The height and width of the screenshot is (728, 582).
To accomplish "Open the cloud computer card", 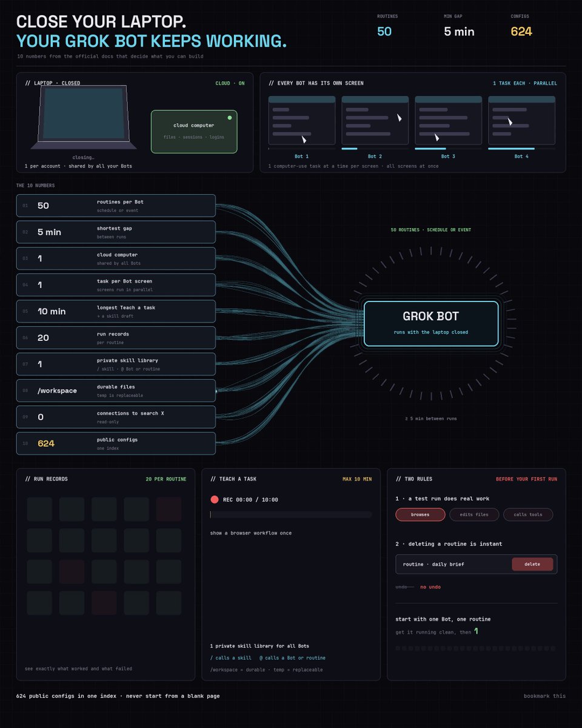I will [194, 131].
